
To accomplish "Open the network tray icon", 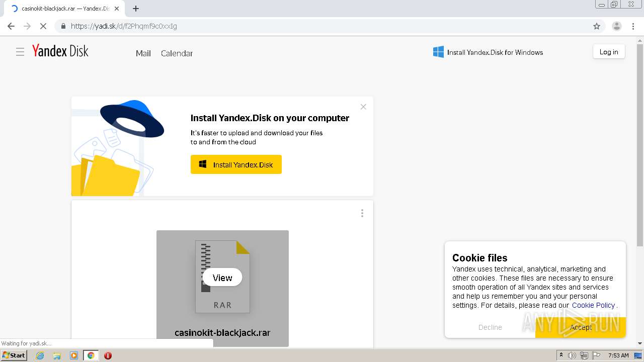I will 584,355.
